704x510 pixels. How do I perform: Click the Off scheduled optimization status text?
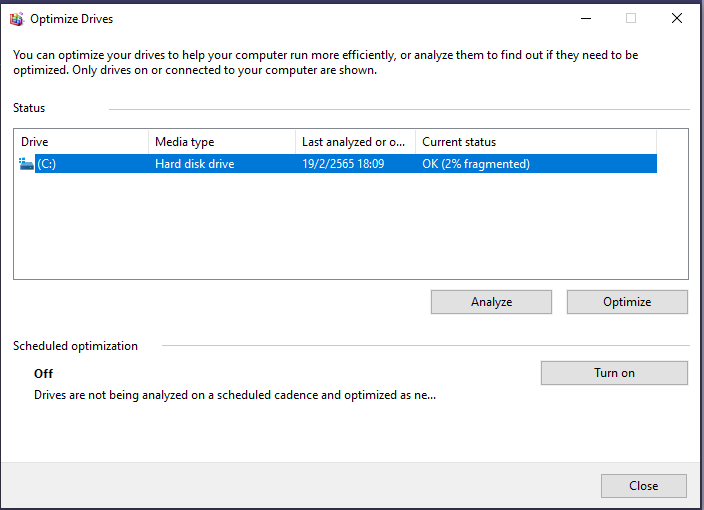click(x=44, y=374)
